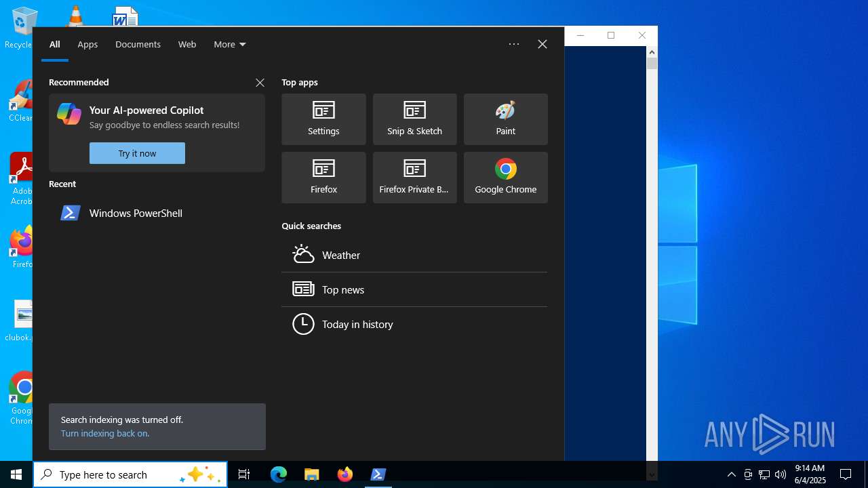Maximize the PowerShell window
The height and width of the screenshot is (488, 868).
[x=611, y=35]
